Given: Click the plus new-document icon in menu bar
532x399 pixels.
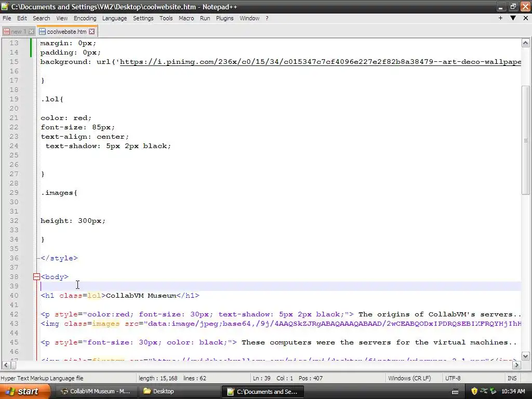Looking at the screenshot, I should point(500,18).
